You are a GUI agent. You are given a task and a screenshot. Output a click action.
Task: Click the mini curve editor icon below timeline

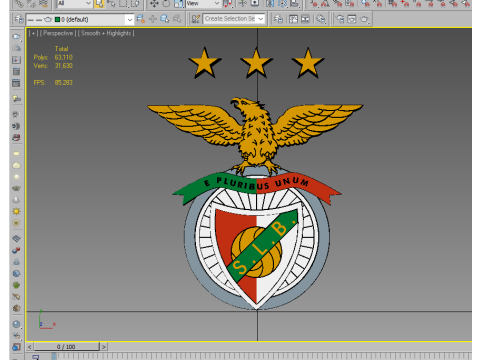(35, 357)
